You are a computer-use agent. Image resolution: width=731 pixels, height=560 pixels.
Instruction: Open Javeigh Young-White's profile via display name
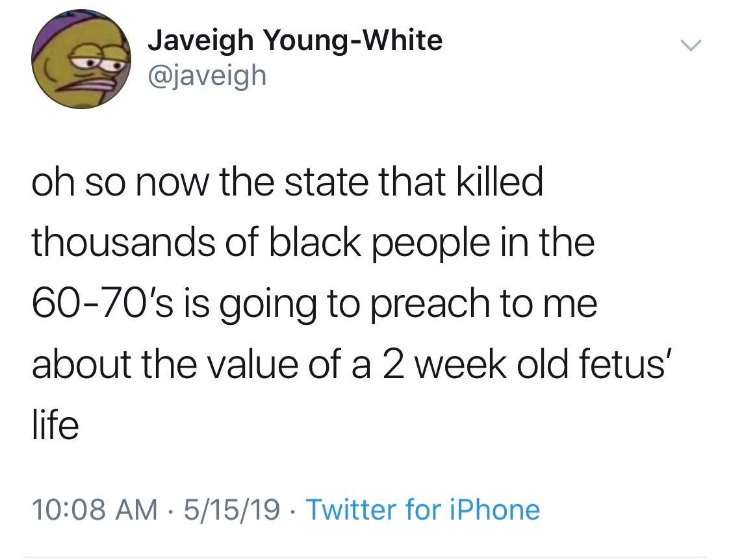click(x=294, y=40)
